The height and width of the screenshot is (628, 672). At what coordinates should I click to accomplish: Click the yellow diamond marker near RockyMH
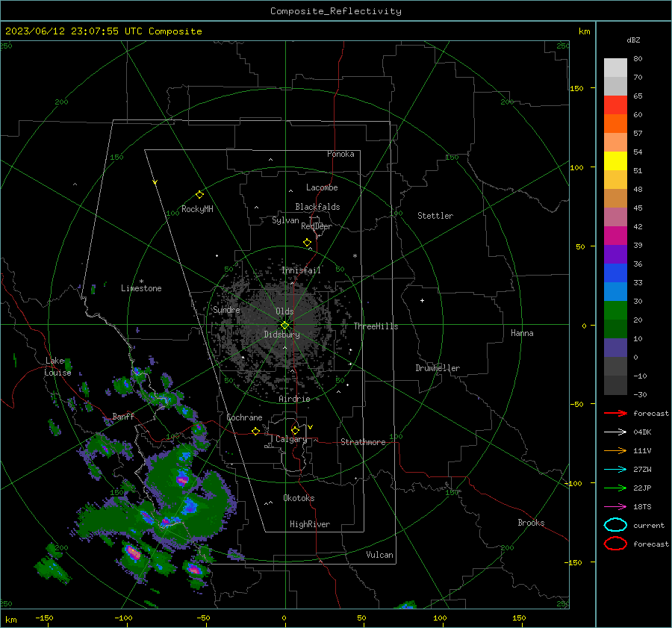pos(199,195)
